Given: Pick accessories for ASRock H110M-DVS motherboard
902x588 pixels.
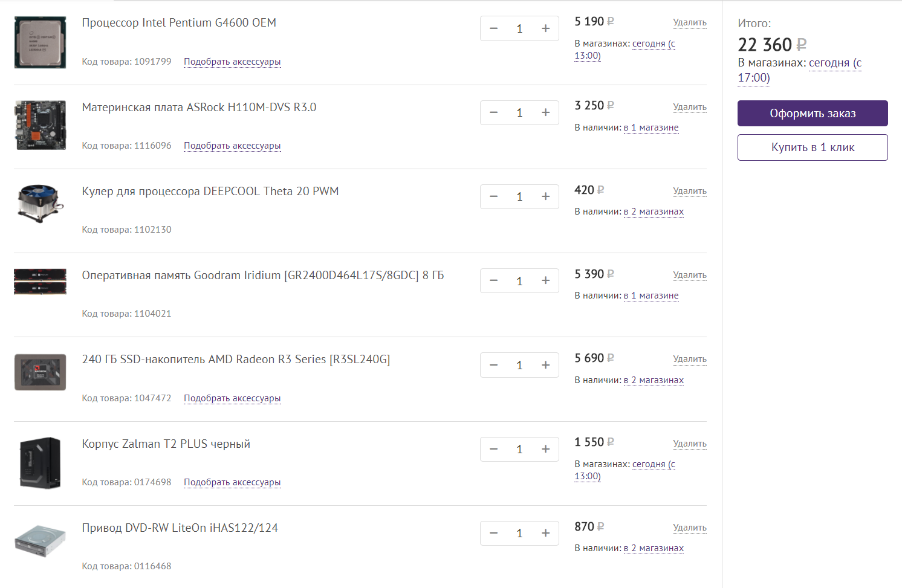Looking at the screenshot, I should click(232, 146).
